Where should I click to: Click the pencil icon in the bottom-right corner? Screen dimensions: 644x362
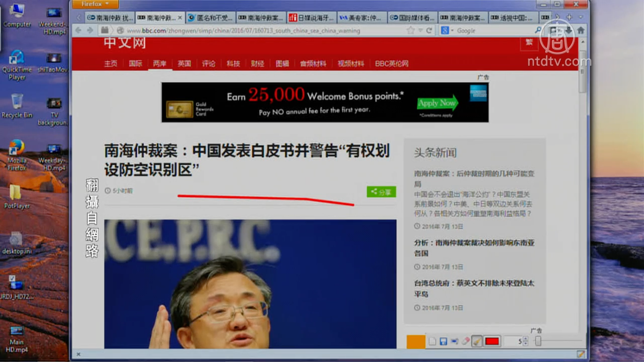[580, 354]
